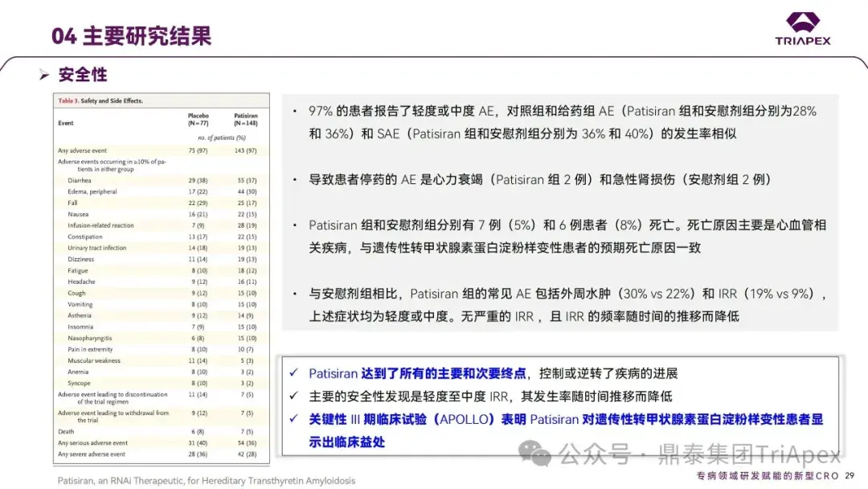Toggle the checkmark for 安全性发现 IRR item
The height and width of the screenshot is (489, 868).
[297, 395]
